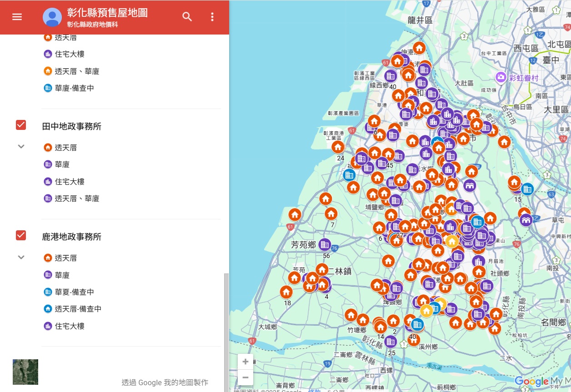The image size is (571, 392).
Task: Collapse the 田中地政事務所 legend chevron
Action: (x=21, y=147)
